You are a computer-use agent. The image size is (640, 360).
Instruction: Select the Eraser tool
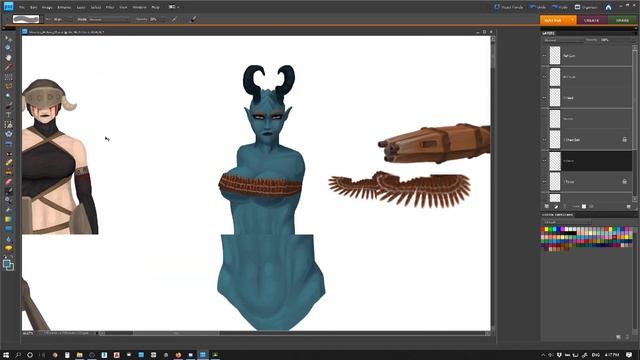[8, 182]
